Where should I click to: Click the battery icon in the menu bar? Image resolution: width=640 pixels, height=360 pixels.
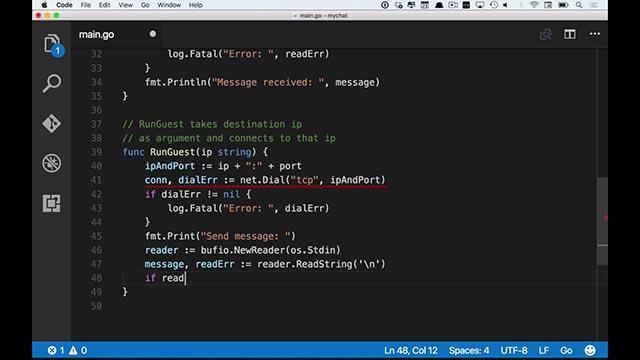point(563,5)
